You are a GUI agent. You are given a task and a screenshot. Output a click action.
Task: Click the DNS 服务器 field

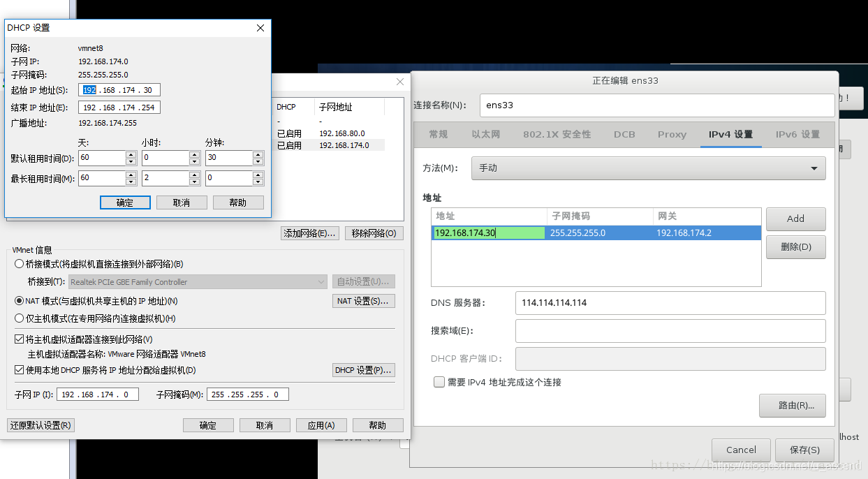[x=670, y=303]
